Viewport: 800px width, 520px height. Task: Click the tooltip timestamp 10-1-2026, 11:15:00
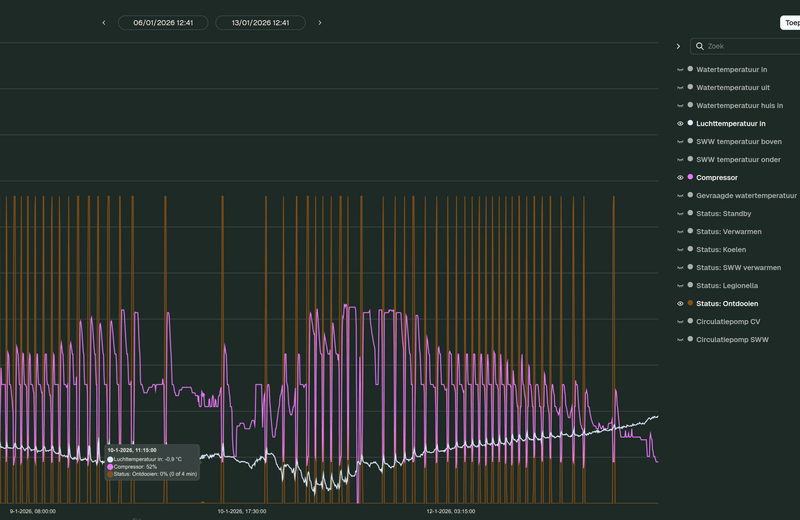132,451
